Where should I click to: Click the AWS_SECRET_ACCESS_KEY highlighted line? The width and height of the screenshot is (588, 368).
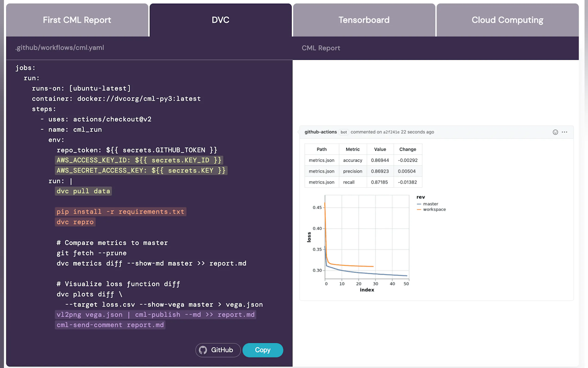point(141,170)
